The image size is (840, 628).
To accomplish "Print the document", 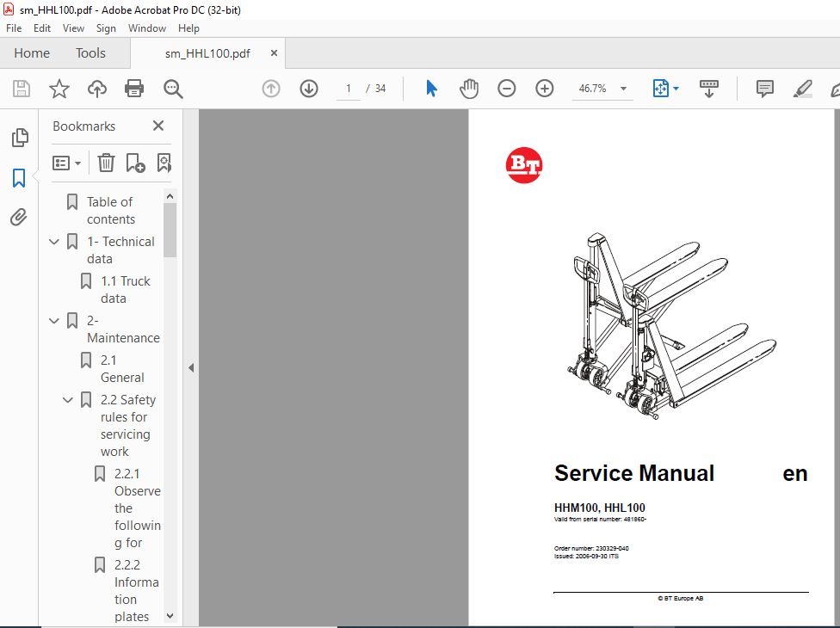I will coord(134,89).
